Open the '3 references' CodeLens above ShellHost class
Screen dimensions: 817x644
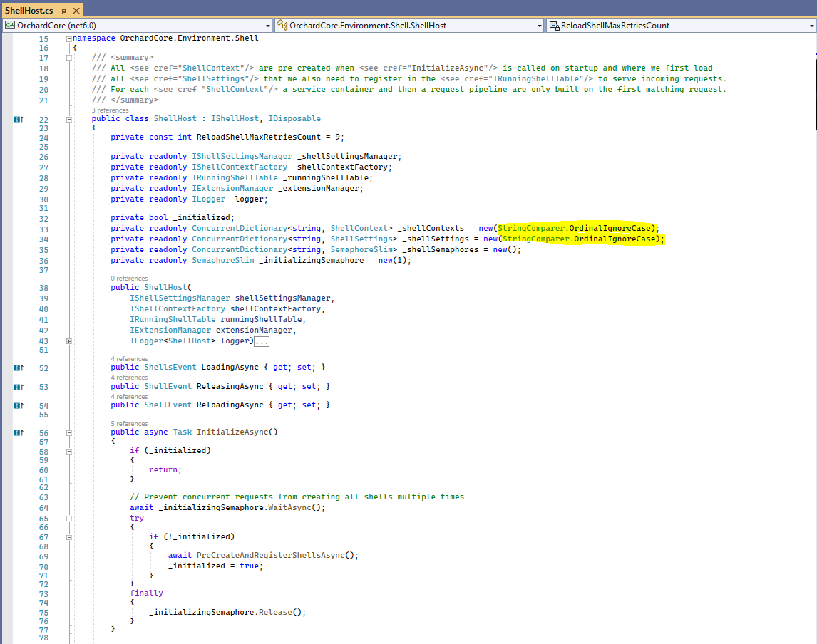tap(110, 110)
